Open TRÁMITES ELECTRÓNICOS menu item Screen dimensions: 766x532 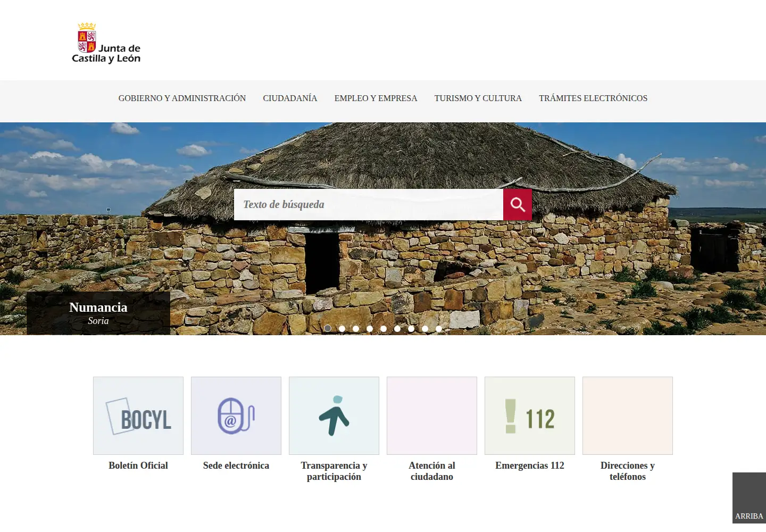[x=593, y=98]
